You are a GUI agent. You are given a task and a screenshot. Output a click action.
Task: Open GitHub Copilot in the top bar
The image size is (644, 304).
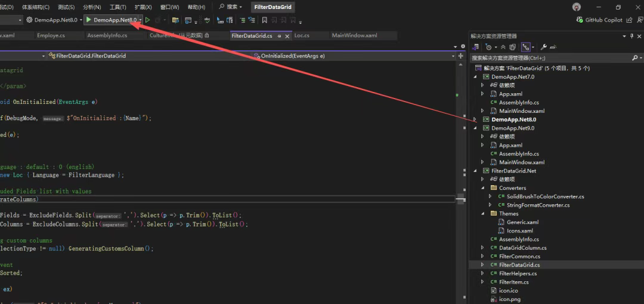[x=599, y=20]
